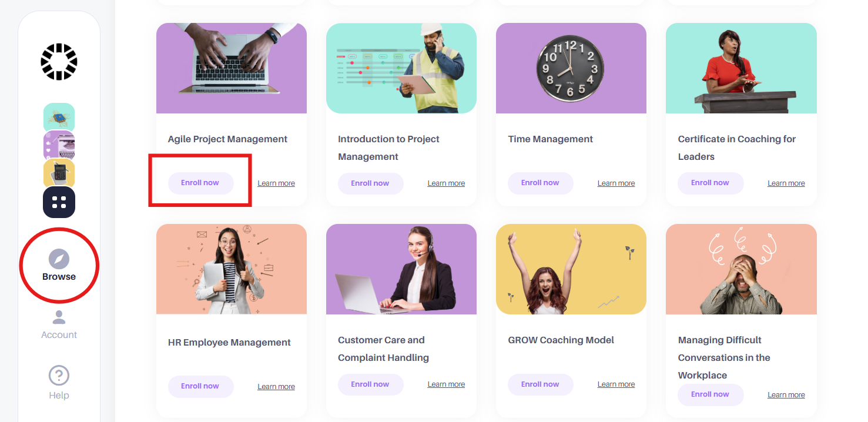Enroll now in HR Employee Management

(200, 386)
